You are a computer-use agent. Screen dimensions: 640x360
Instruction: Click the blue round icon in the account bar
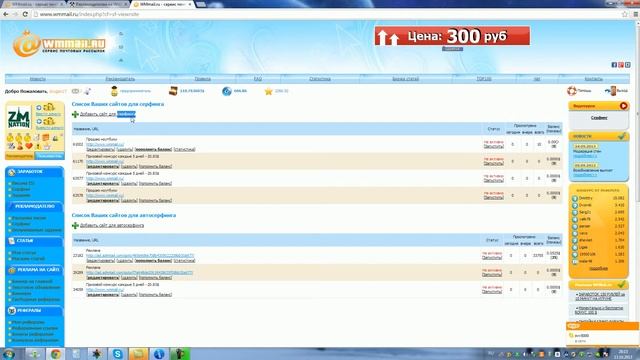tap(227, 91)
